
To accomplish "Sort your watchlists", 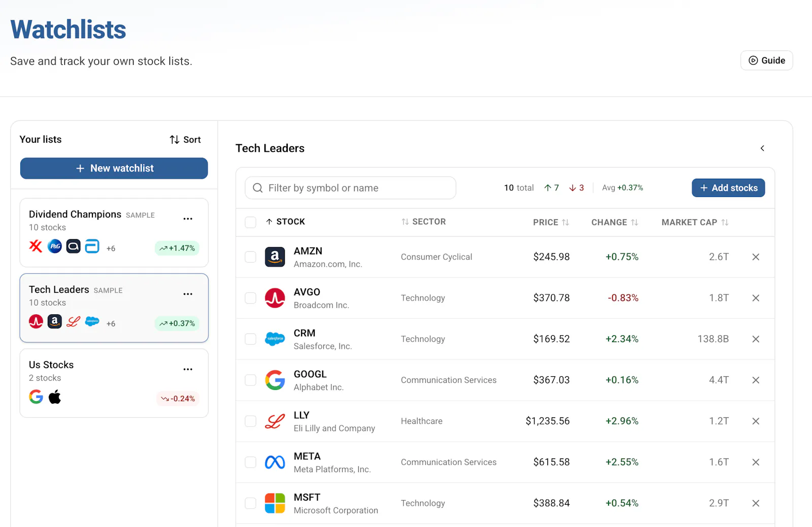I will tap(185, 140).
